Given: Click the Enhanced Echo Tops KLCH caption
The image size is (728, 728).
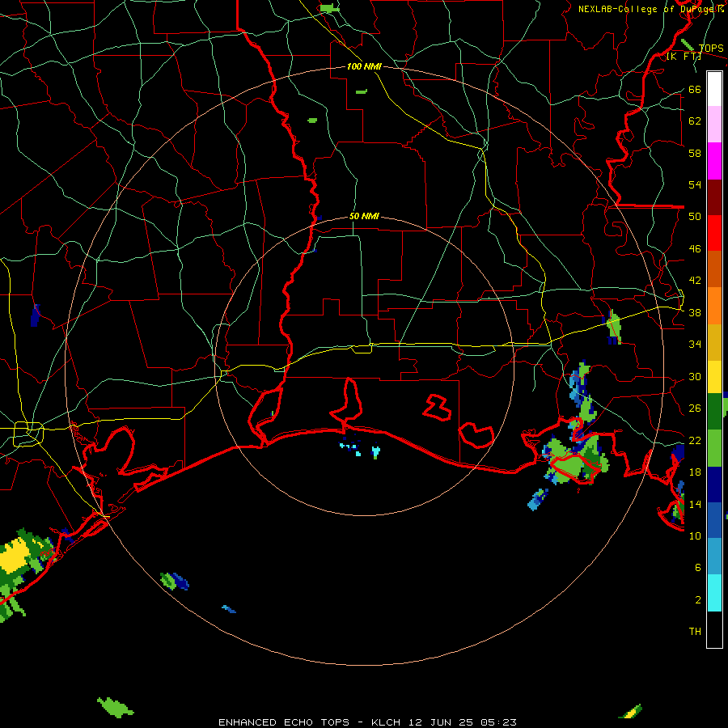Looking at the screenshot, I should [x=367, y=722].
